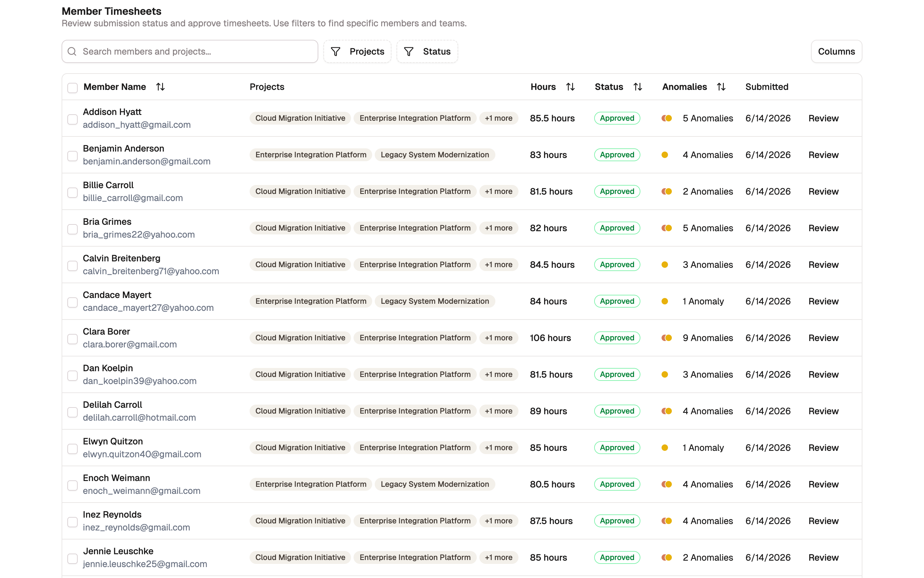Expand '+1 more' projects for Clara Borer
This screenshot has width=924, height=578.
(499, 338)
